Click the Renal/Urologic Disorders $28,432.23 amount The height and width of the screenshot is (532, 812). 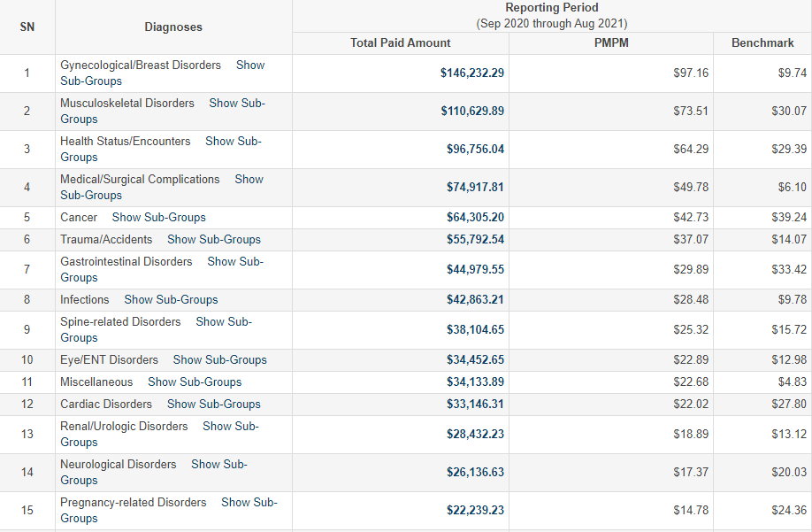pyautogui.click(x=475, y=435)
